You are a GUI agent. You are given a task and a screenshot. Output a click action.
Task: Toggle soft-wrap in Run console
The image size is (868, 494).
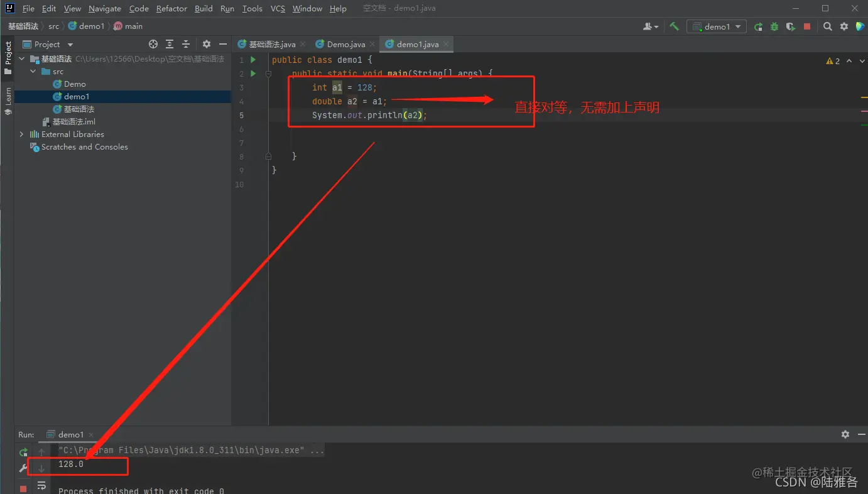41,485
